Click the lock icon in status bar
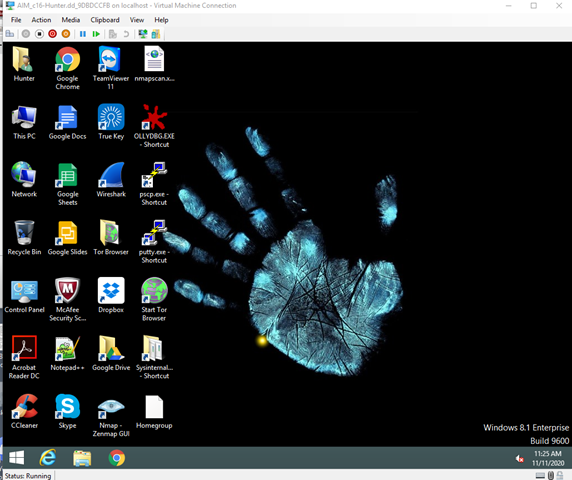572x480 pixels. point(560,476)
